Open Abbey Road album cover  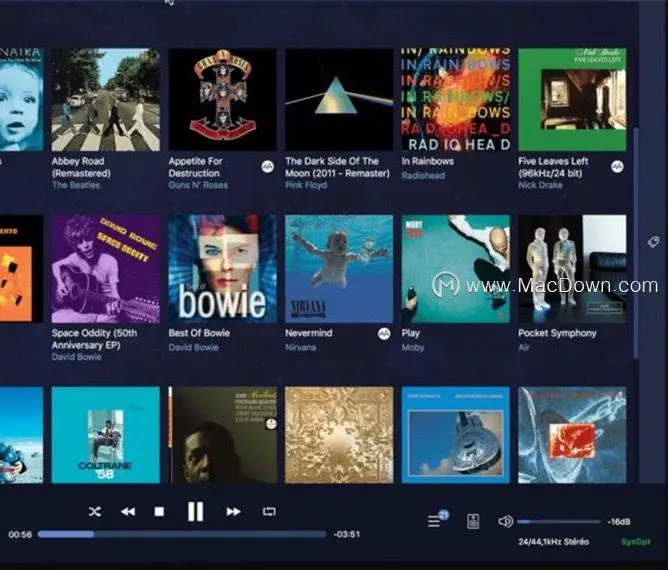[x=106, y=100]
